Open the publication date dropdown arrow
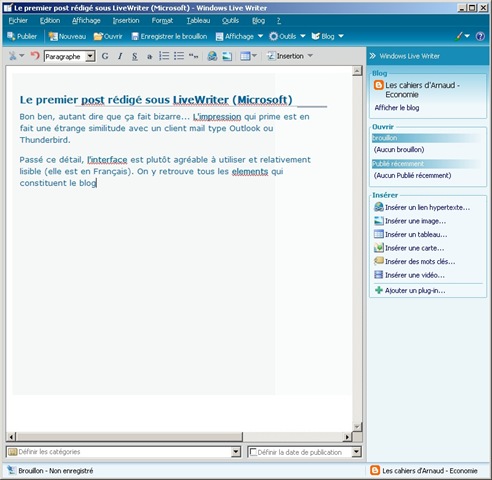Image resolution: width=492 pixels, height=480 pixels. tap(356, 452)
